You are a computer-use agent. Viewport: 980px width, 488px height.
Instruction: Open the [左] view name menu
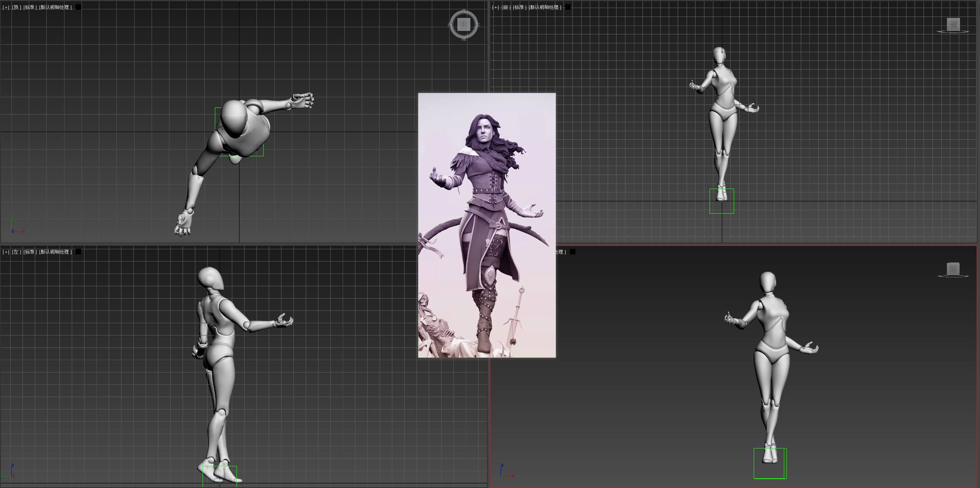click(16, 252)
